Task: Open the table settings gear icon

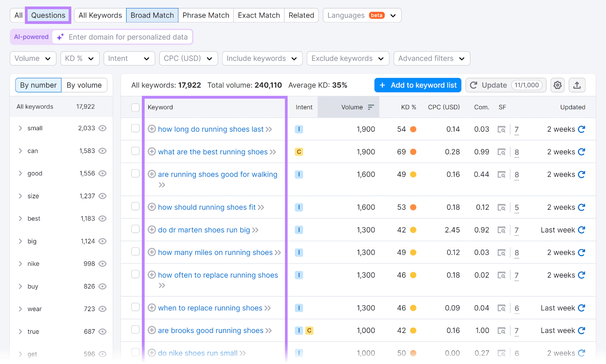Action: tap(557, 85)
